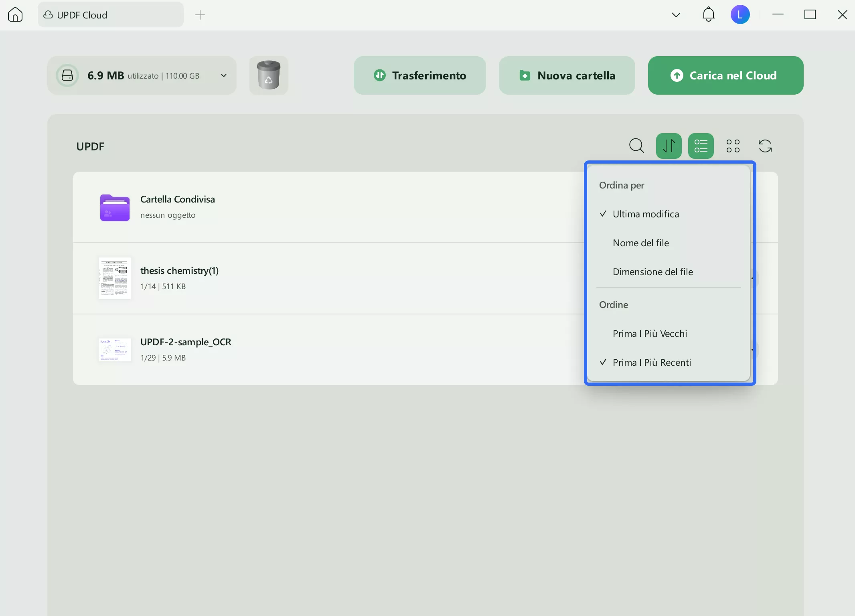Open the notifications bell

tap(708, 15)
